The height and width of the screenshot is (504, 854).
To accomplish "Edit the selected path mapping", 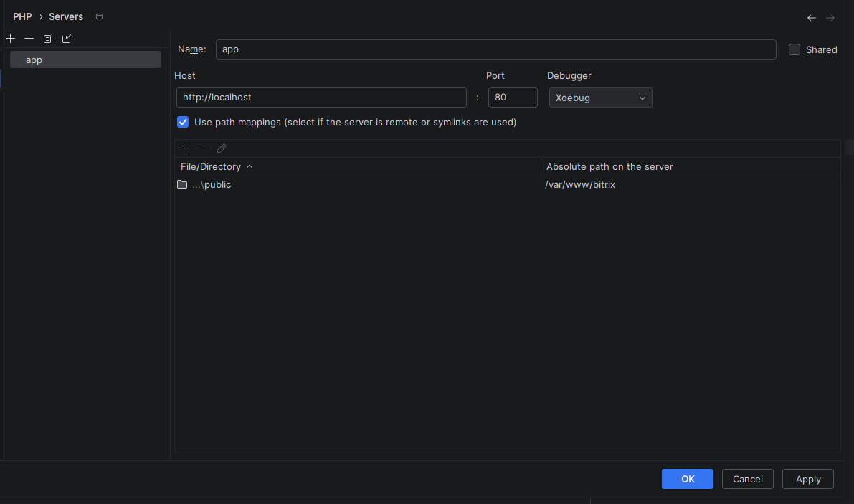I will 222,148.
